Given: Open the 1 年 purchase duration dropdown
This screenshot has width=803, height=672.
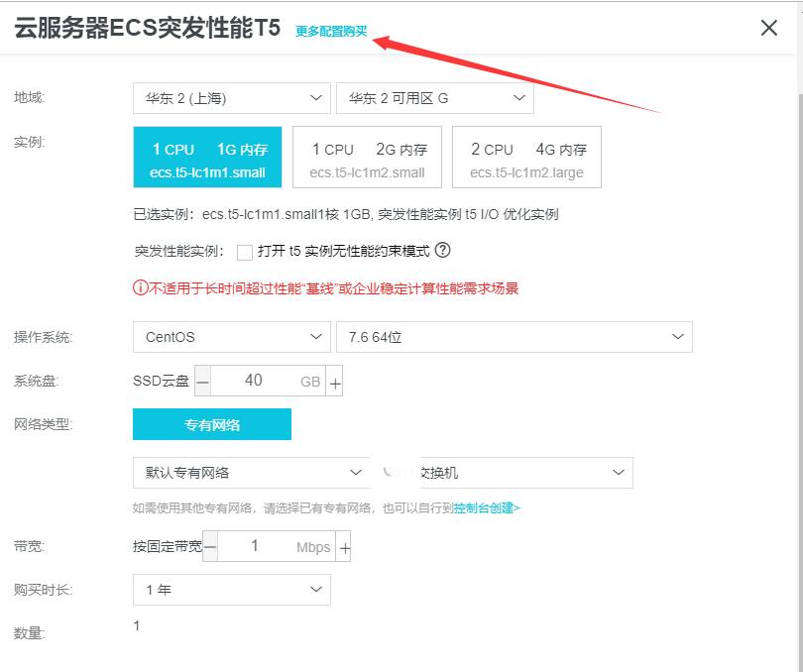Looking at the screenshot, I should click(x=231, y=590).
